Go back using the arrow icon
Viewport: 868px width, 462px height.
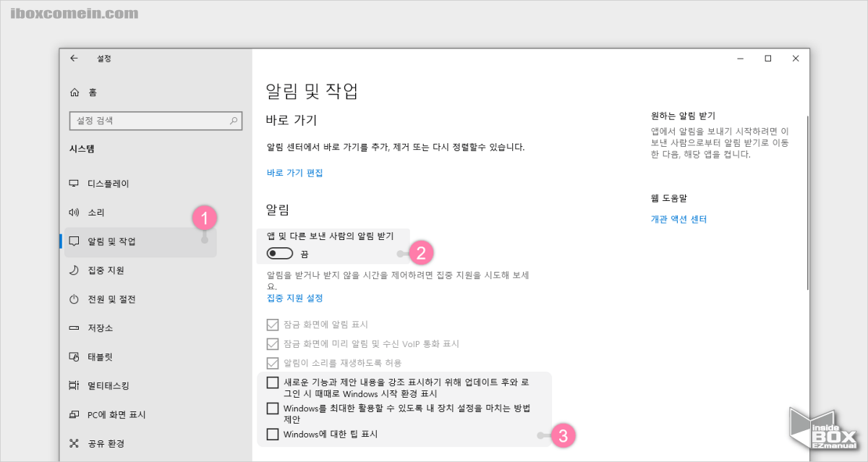(75, 59)
